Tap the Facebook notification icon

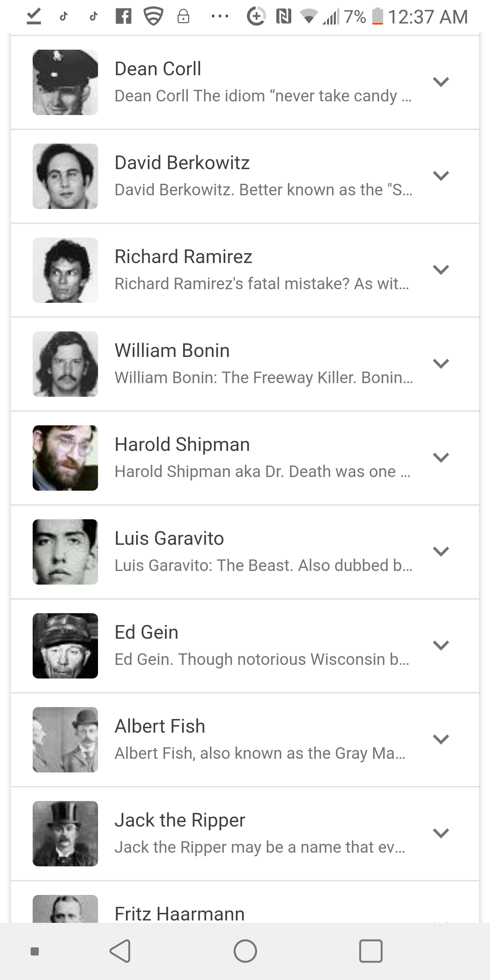tap(124, 17)
